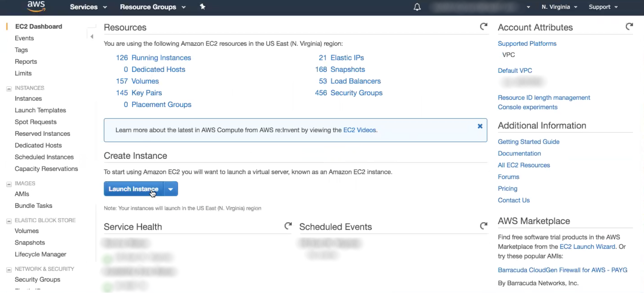Screen dimensions: 644x293
Task: Open the N. Virginia region selector
Action: [559, 7]
